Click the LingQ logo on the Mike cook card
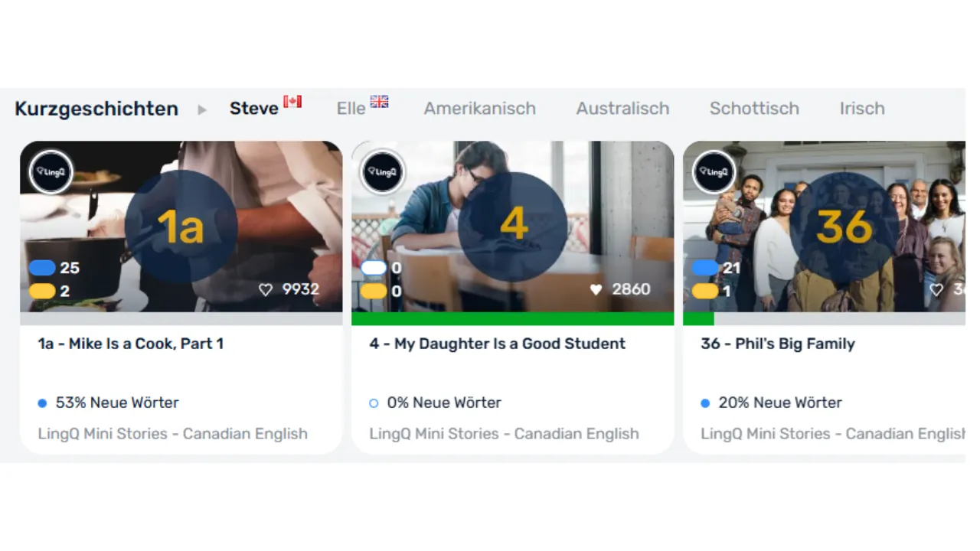This screenshot has width=980, height=551. (51, 172)
